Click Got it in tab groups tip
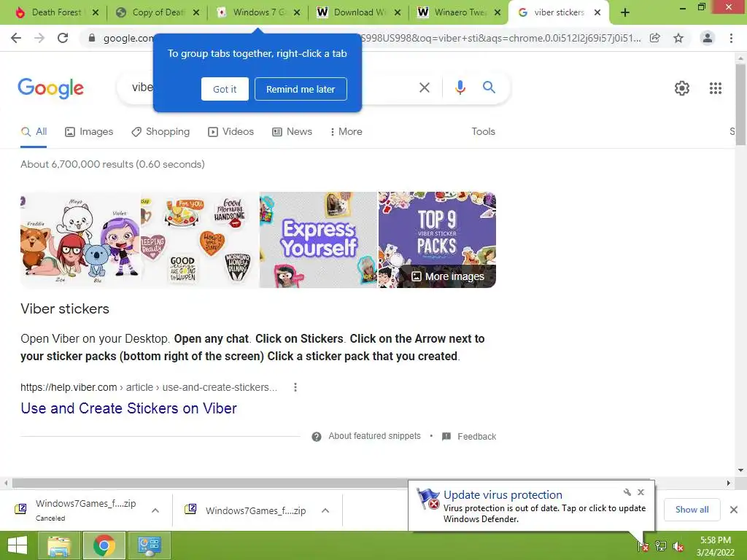 225,89
